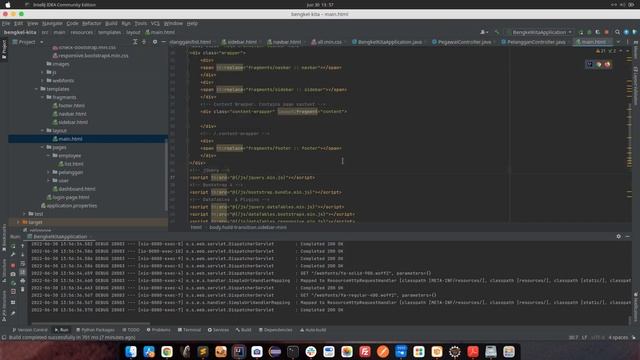Open Finder from the Dock
Image resolution: width=640 pixels, height=360 pixels.
pos(131,351)
